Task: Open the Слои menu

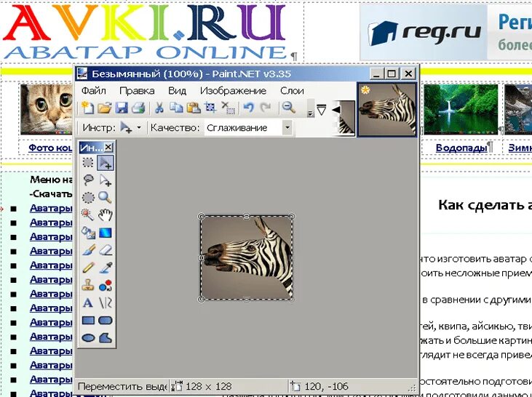Action: [x=292, y=91]
